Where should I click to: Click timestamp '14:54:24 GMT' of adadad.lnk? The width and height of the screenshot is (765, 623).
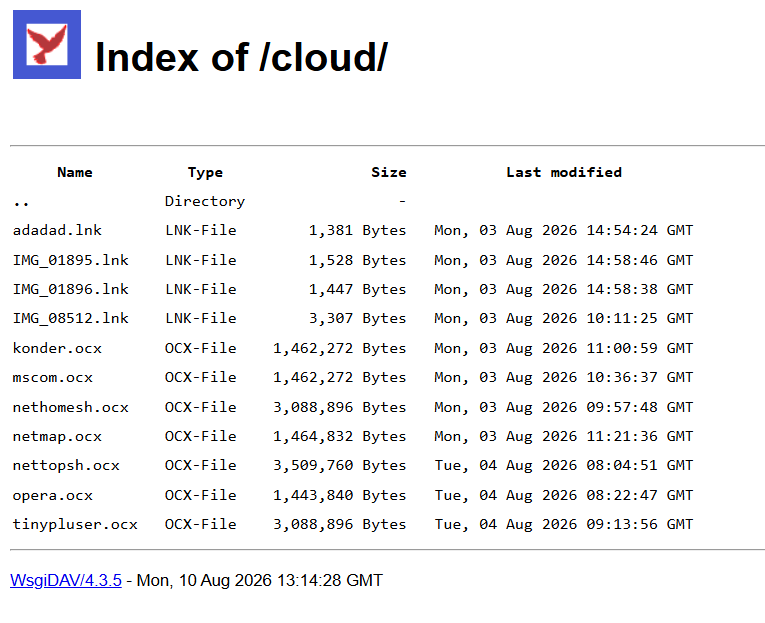640,230
